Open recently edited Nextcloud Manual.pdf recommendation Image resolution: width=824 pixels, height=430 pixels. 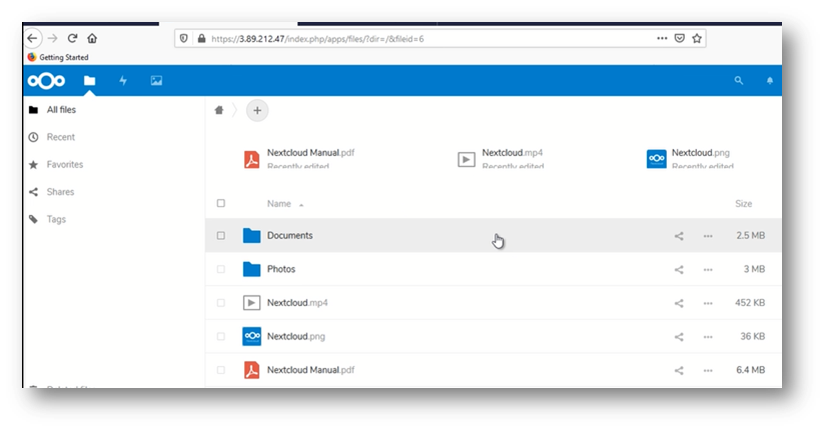[300, 158]
